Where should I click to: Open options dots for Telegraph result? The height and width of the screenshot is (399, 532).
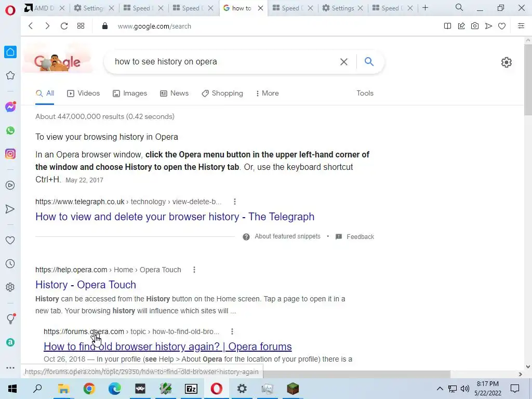[234, 202]
